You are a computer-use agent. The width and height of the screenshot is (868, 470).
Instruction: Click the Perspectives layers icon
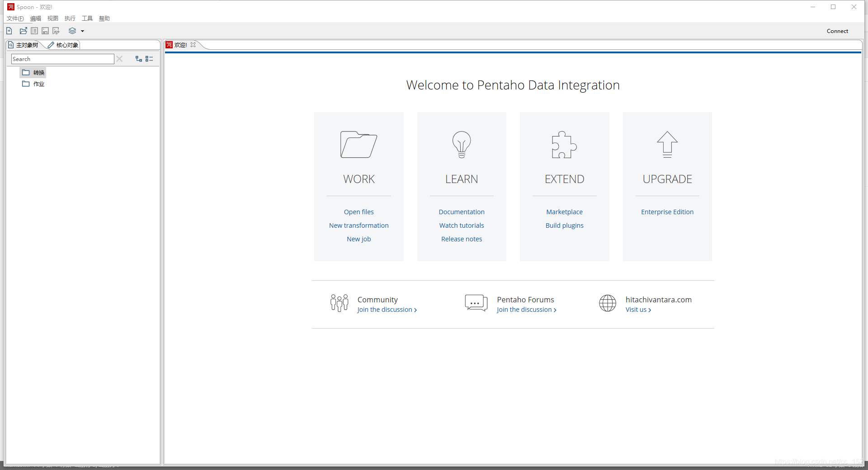tap(72, 31)
